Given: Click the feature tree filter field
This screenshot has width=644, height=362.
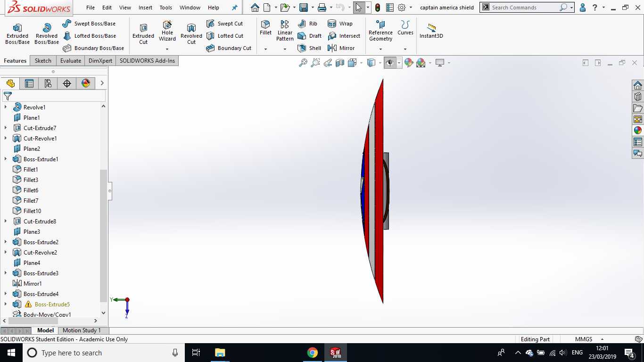Looking at the screenshot, I should (54, 96).
